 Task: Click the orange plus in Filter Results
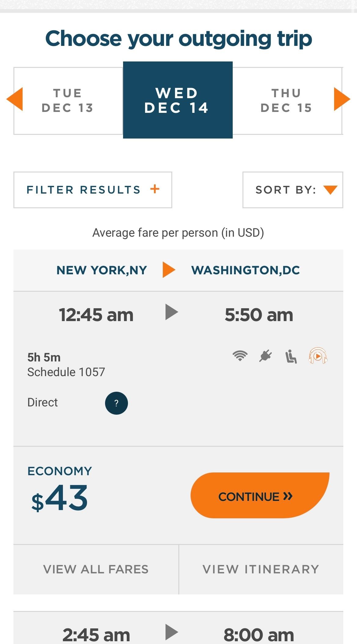[155, 189]
